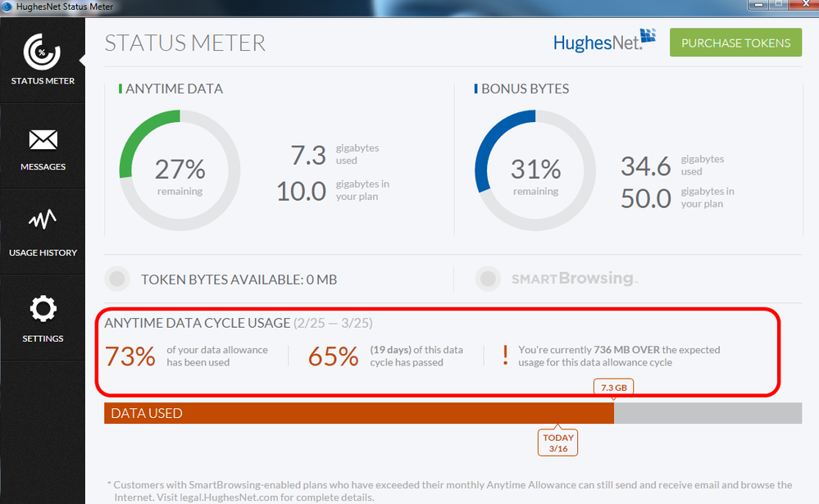
Task: Select the Messages sidebar label
Action: point(43,166)
